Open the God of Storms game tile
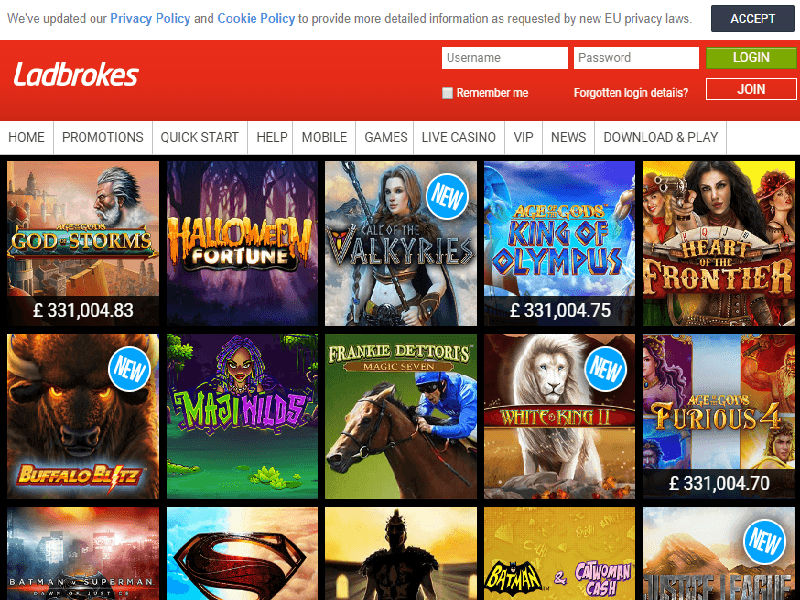The height and width of the screenshot is (600, 800). tap(83, 243)
